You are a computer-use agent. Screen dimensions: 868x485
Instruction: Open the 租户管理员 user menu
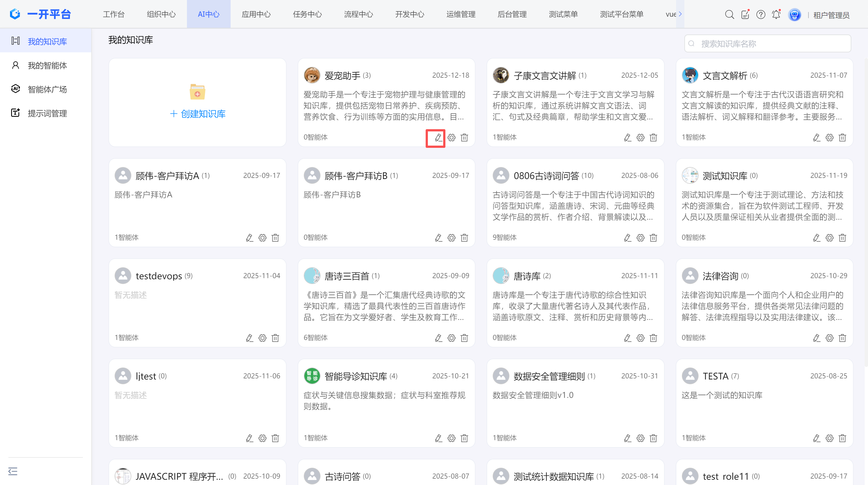click(x=831, y=15)
